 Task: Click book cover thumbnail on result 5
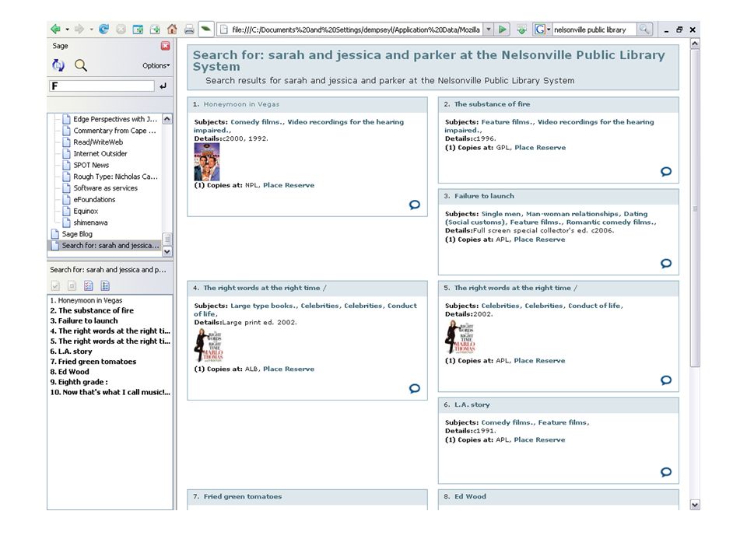click(x=460, y=337)
